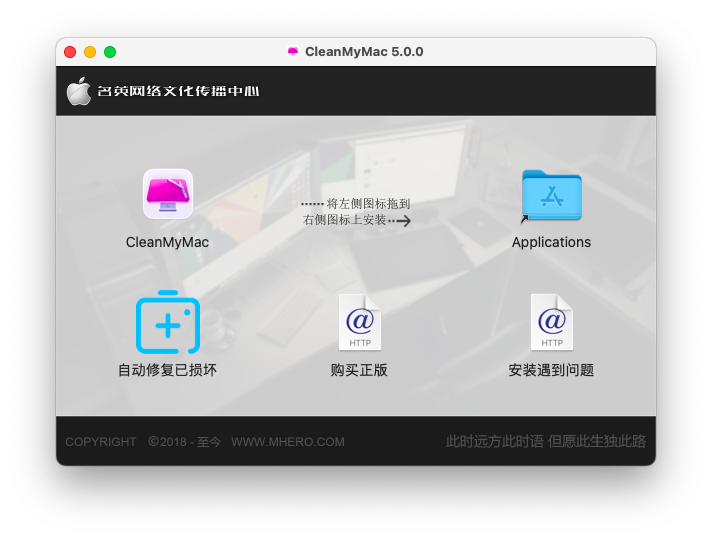The image size is (712, 540).
Task: Select the 安装遇到问题 label
Action: point(551,370)
